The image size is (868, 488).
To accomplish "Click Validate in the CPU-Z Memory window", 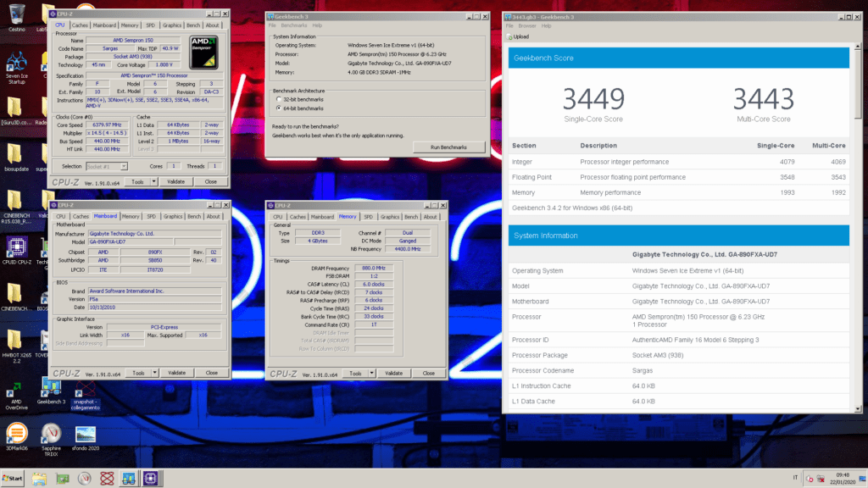I will pyautogui.click(x=393, y=374).
